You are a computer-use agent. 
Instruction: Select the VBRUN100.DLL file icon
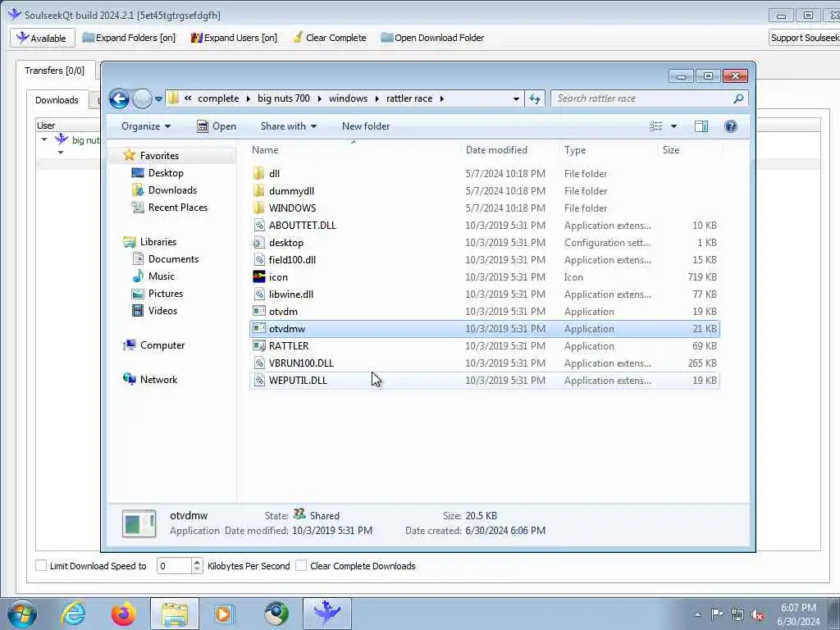coord(259,363)
